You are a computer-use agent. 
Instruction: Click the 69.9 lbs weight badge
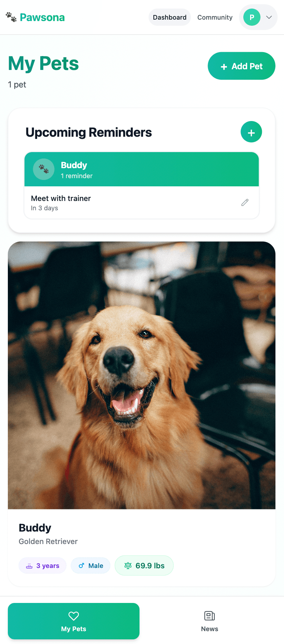[x=144, y=565]
